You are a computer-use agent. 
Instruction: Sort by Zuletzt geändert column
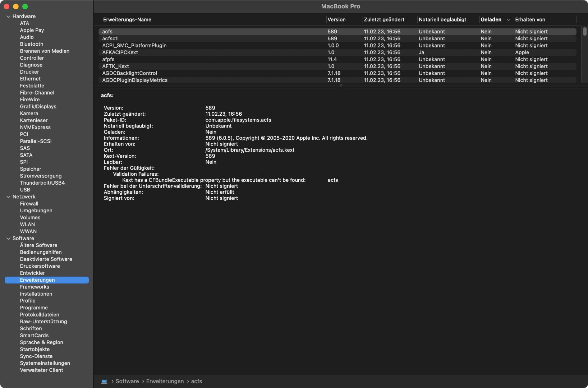384,20
